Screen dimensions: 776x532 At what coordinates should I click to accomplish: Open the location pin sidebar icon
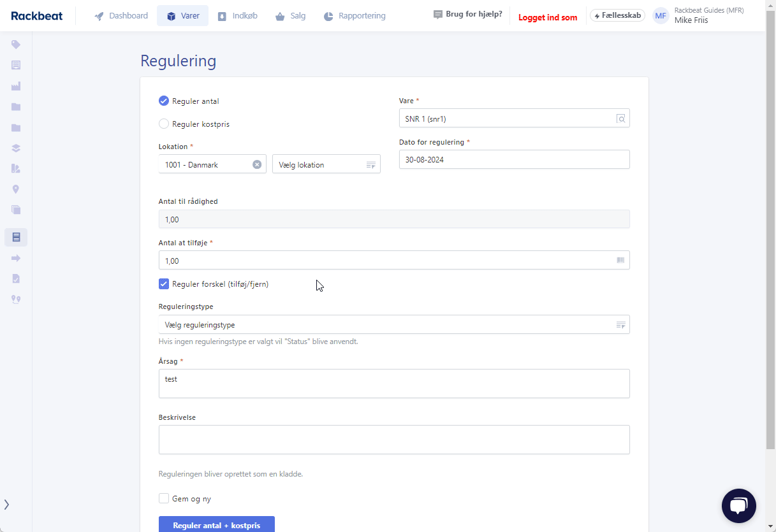pos(16,189)
